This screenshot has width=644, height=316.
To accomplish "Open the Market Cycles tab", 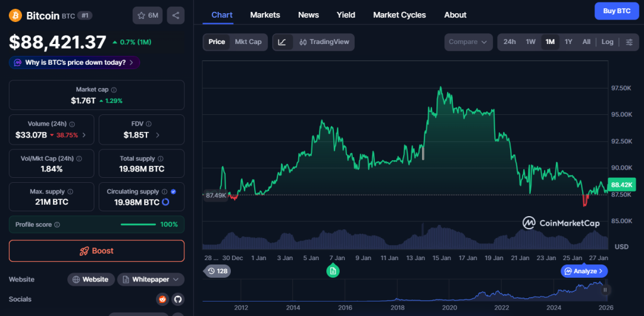I will pos(399,15).
